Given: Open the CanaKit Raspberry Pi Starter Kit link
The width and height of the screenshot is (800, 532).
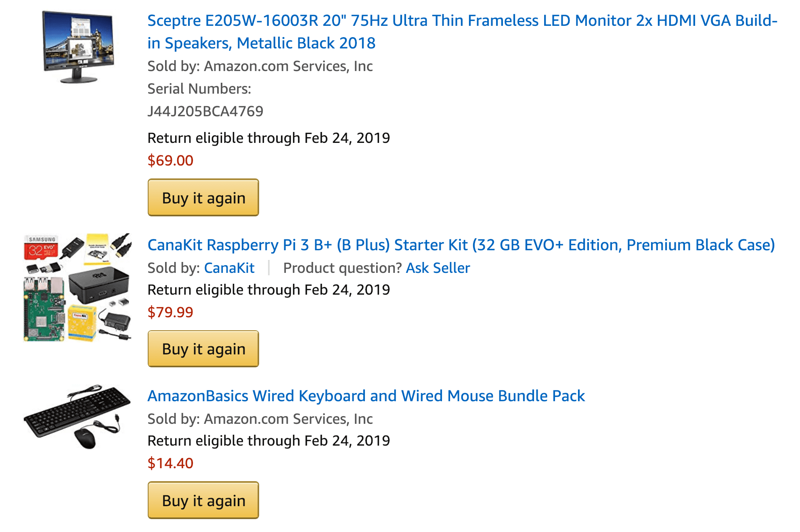Looking at the screenshot, I should 461,245.
